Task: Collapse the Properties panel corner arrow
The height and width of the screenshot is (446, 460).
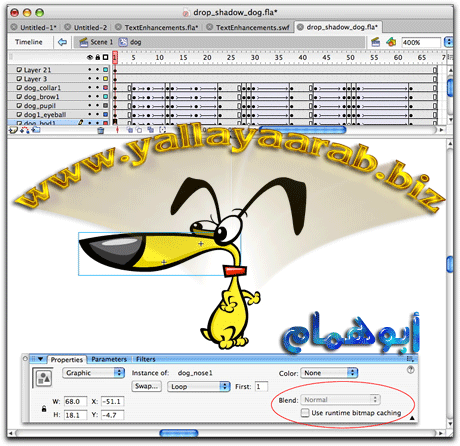Action: click(412, 418)
